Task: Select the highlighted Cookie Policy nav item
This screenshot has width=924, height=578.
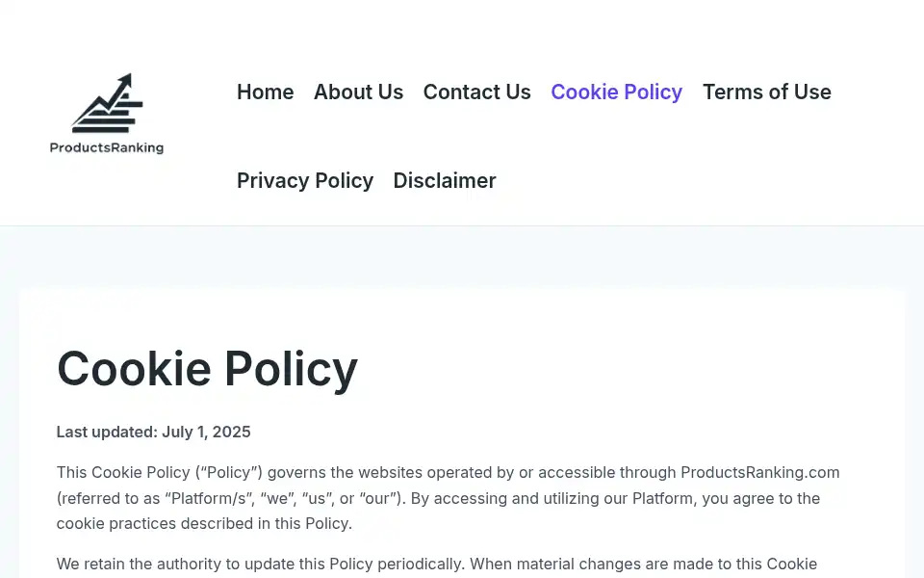Action: click(616, 92)
